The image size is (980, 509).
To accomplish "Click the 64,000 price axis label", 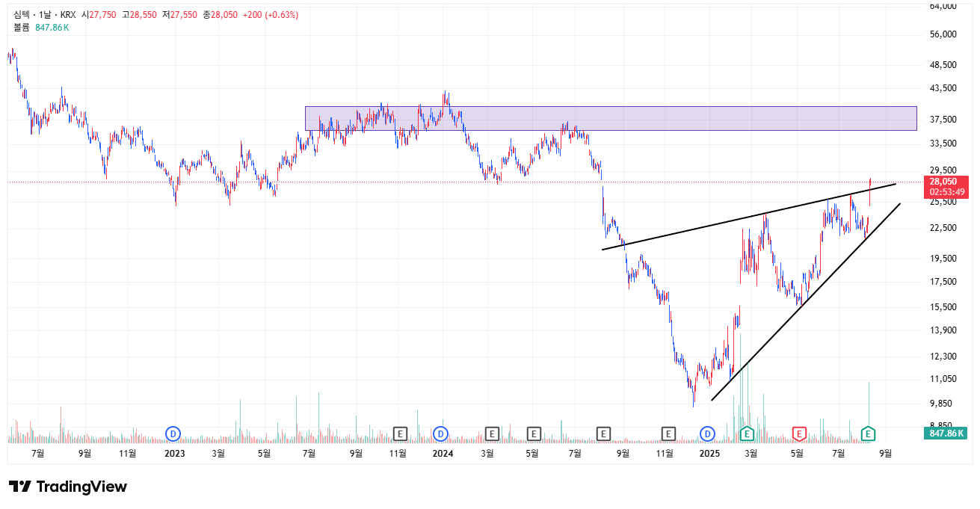I will (x=943, y=6).
